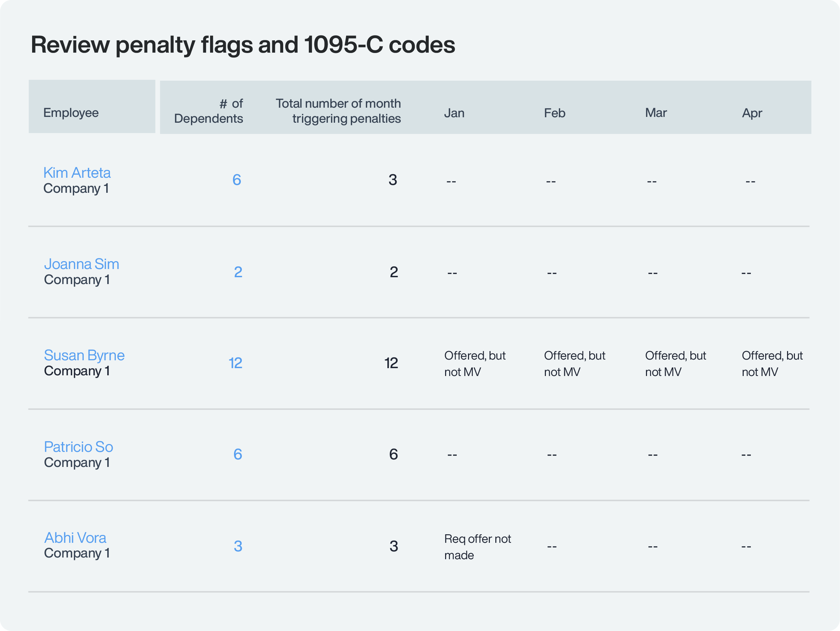Select the Abhi Vora employee link
Image resolution: width=840 pixels, height=631 pixels.
[x=75, y=538]
